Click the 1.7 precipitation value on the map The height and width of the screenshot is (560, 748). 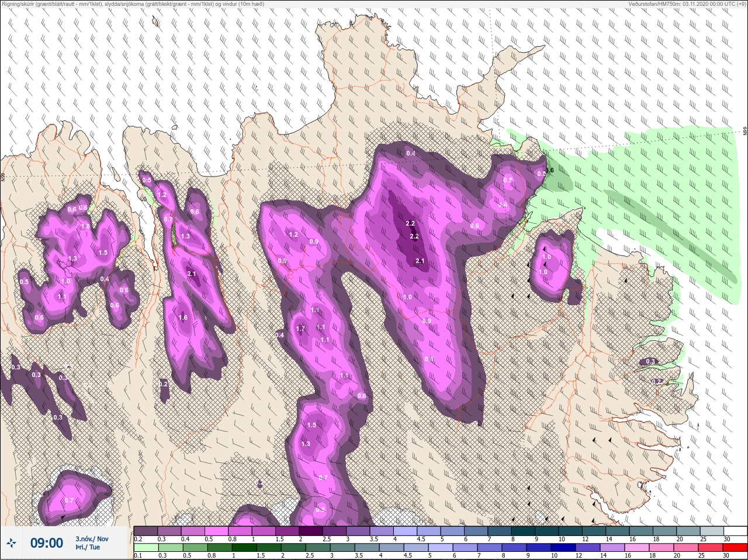pyautogui.click(x=301, y=329)
